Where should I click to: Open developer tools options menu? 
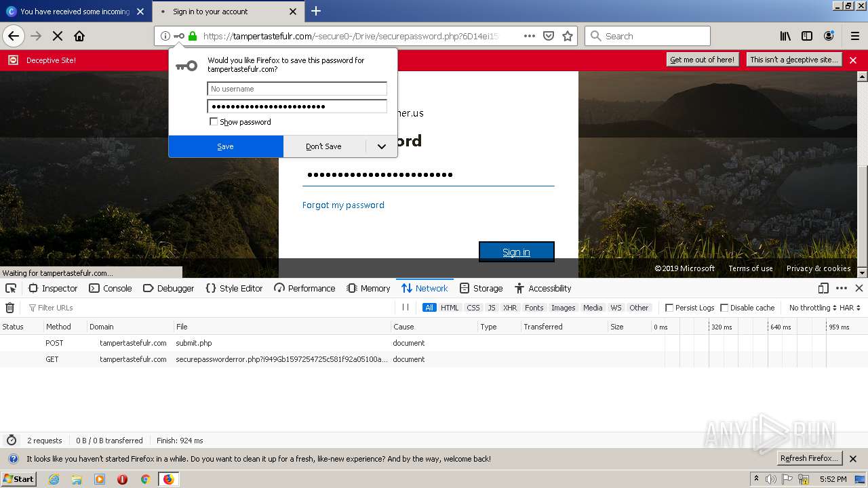pos(842,288)
